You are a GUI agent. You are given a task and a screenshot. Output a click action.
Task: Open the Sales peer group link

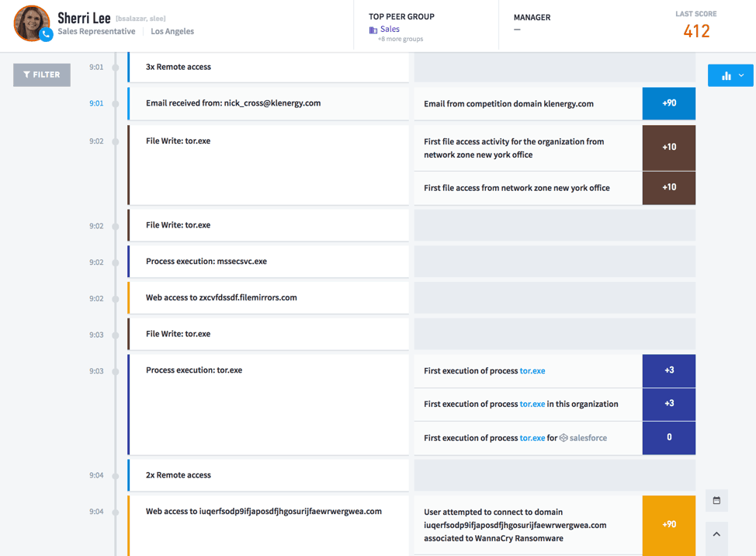coord(390,29)
